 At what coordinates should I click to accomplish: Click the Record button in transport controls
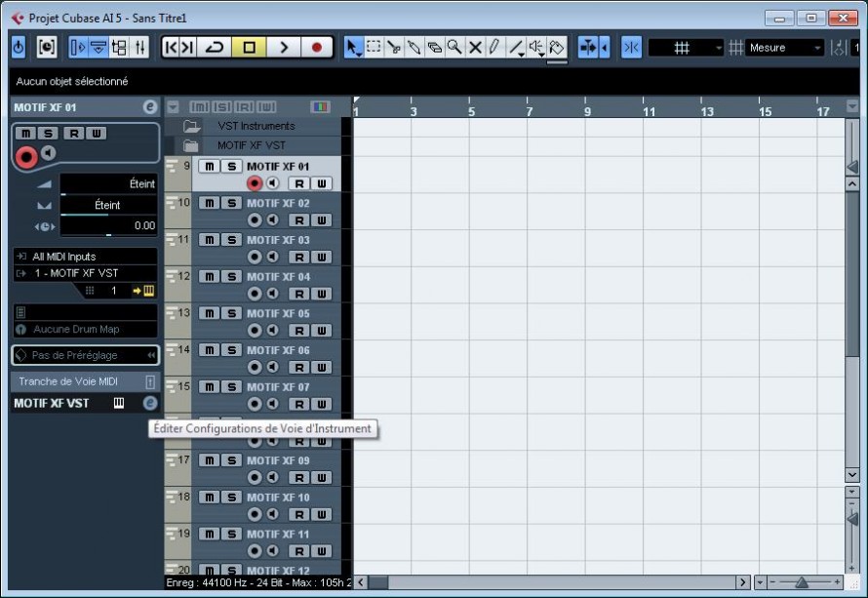pyautogui.click(x=316, y=47)
